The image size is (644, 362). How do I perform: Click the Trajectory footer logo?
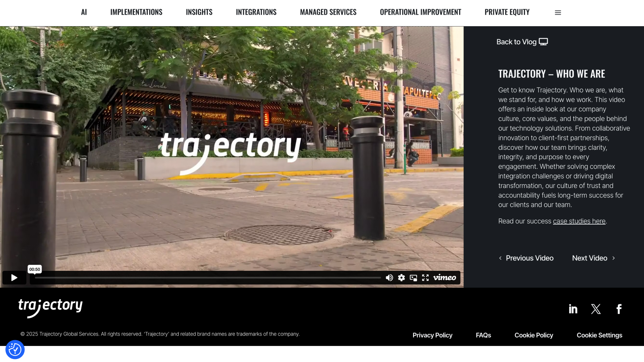pos(50,308)
